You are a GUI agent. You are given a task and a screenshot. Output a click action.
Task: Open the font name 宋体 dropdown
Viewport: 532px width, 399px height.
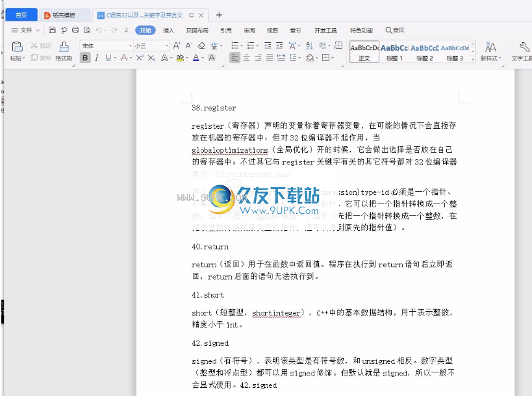pos(131,45)
